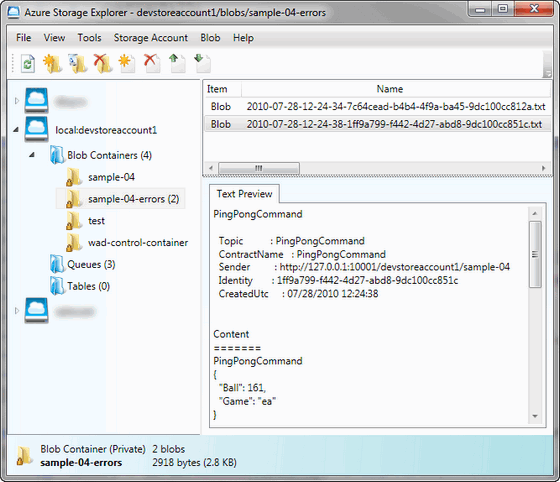Click the Azure Storage Explorer title bar icon

click(x=14, y=12)
